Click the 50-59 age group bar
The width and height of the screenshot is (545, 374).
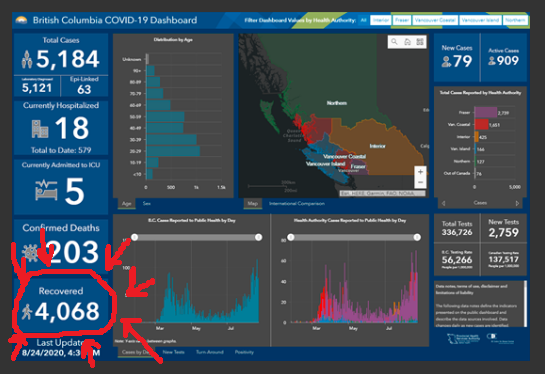(165, 117)
